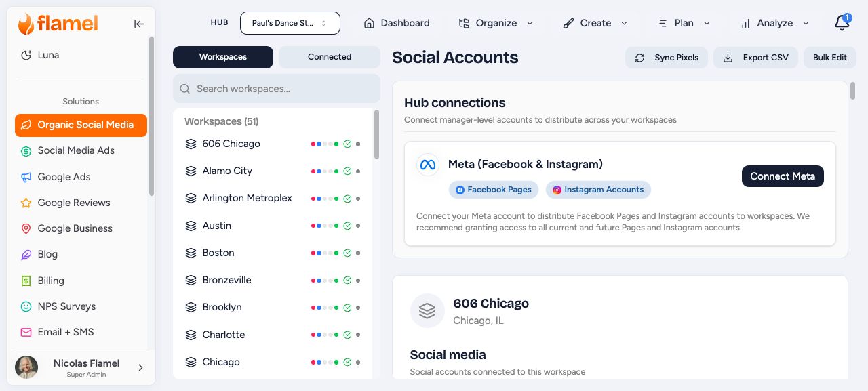
Task: Click the green check icon for Boston
Action: pos(347,253)
